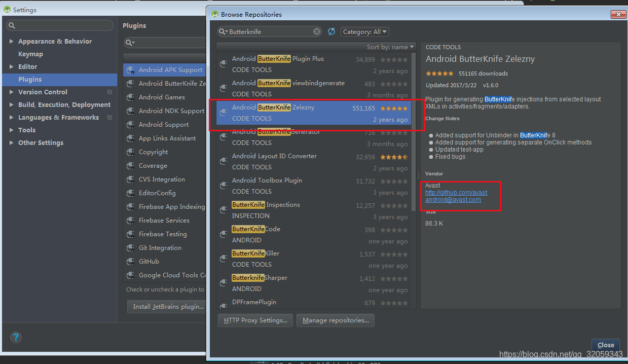
Task: Select ButterKnife Inspections row
Action: click(x=314, y=210)
